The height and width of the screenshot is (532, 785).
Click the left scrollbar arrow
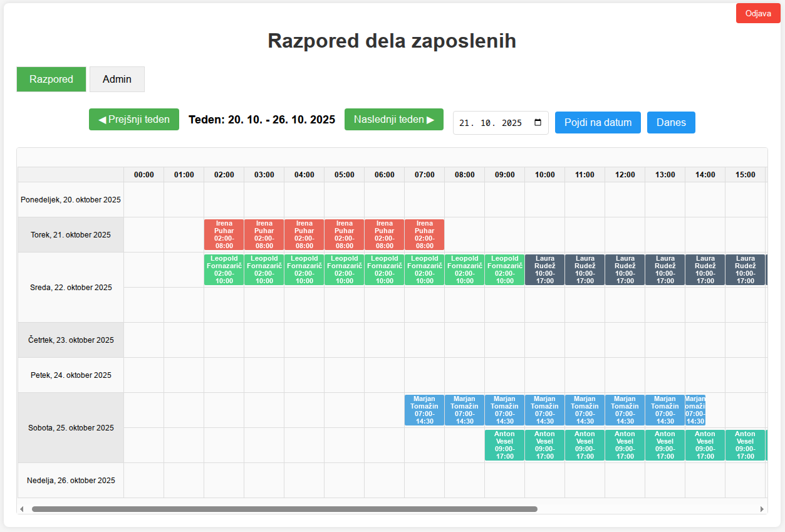22,509
